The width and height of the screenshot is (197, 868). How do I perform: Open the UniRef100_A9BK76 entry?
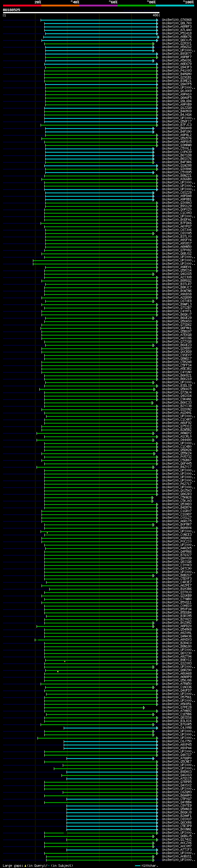pyautogui.click(x=177, y=37)
